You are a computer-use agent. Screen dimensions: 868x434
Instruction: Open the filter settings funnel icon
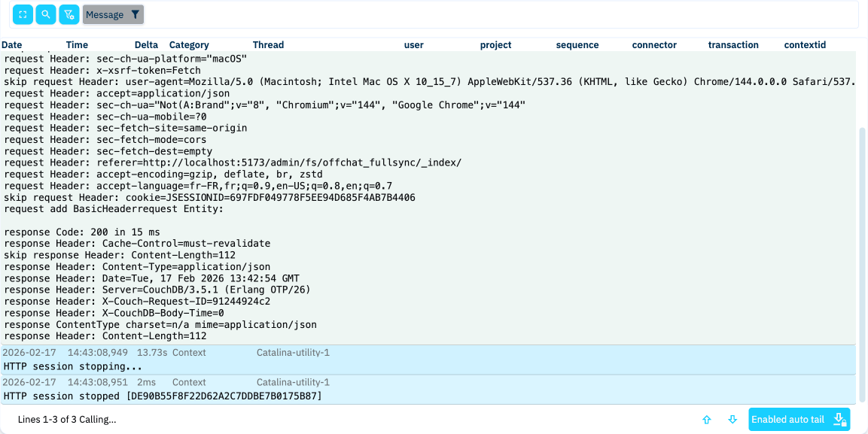pyautogui.click(x=69, y=14)
